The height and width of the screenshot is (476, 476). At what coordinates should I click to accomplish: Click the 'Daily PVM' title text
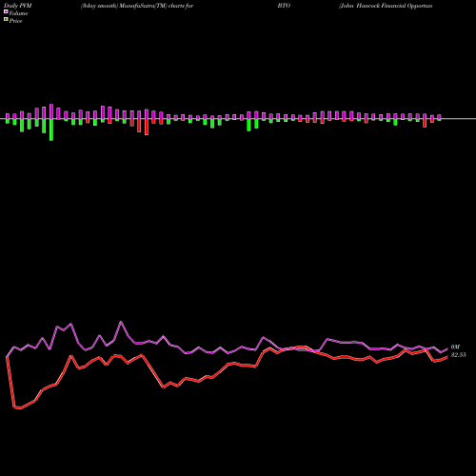[18, 6]
